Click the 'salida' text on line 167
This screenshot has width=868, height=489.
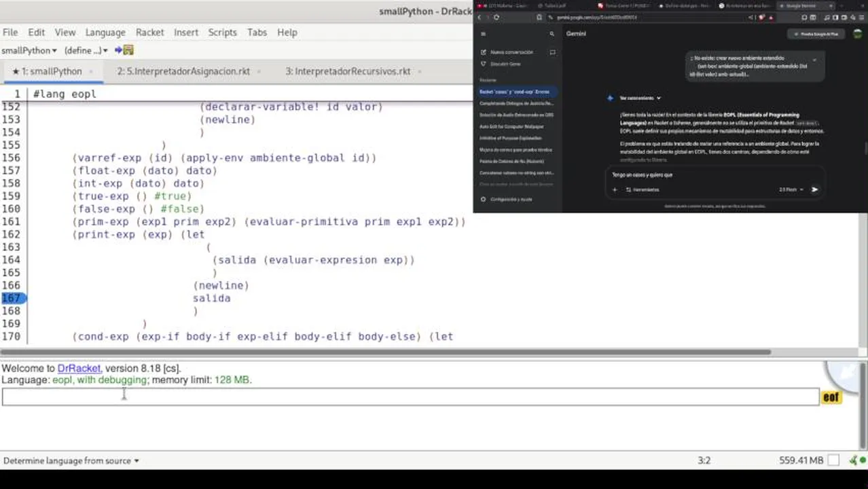pyautogui.click(x=211, y=298)
